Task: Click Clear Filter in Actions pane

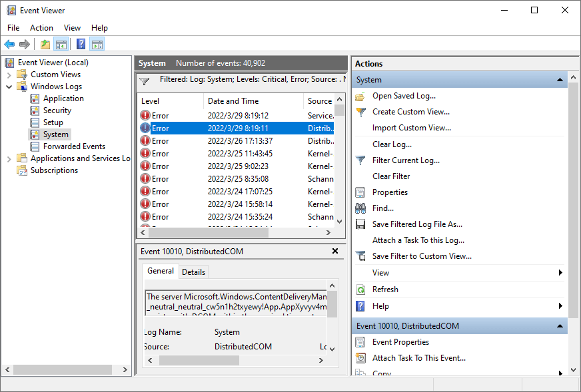Action: (x=391, y=176)
